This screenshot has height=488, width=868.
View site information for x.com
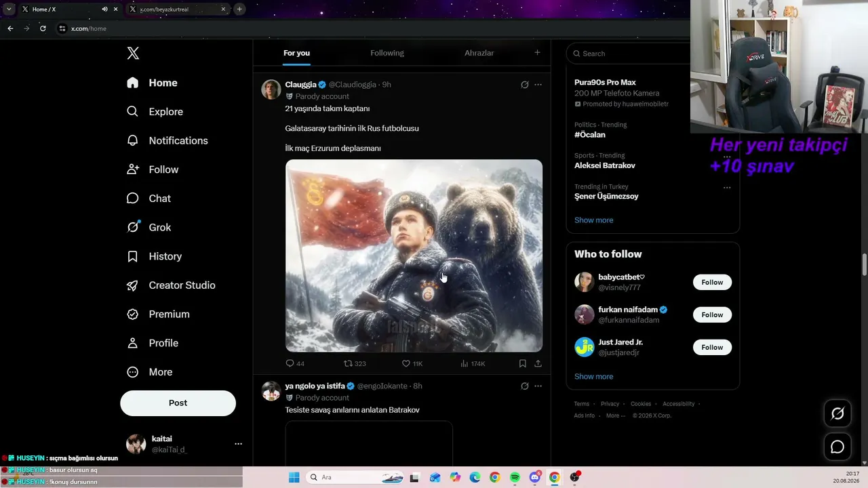[62, 28]
